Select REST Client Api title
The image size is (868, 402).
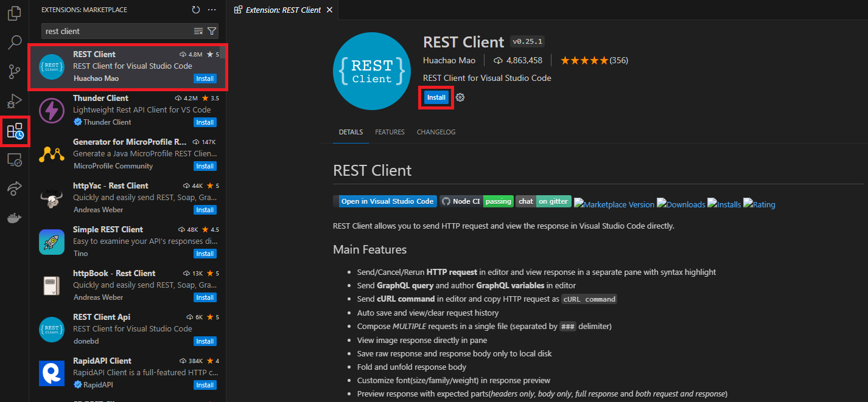(102, 317)
